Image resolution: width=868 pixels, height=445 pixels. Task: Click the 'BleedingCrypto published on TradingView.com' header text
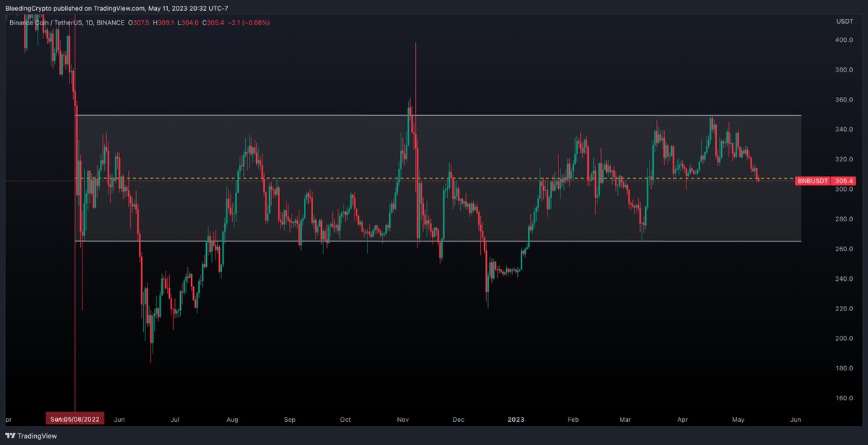tap(75, 9)
